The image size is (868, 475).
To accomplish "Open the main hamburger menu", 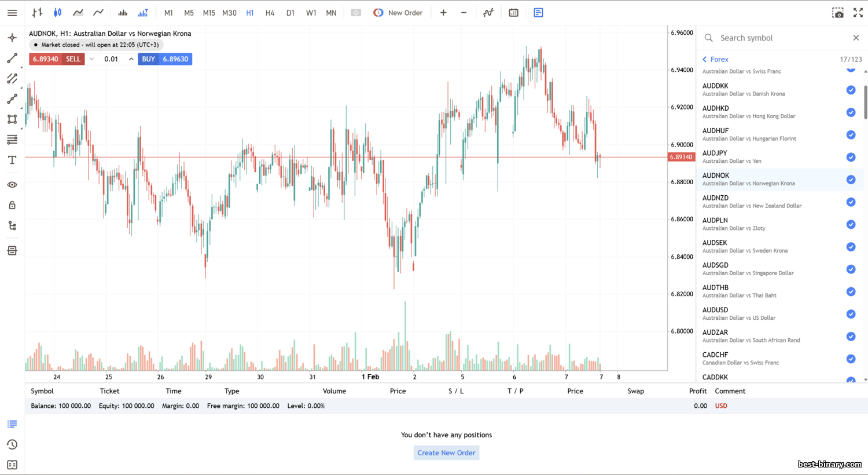I will click(x=12, y=13).
